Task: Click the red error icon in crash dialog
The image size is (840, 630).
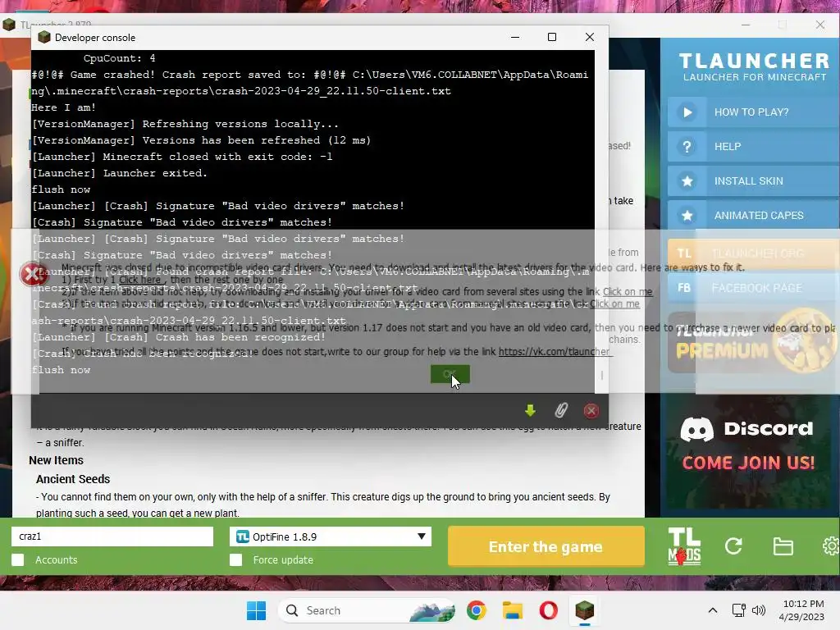Action: click(33, 274)
